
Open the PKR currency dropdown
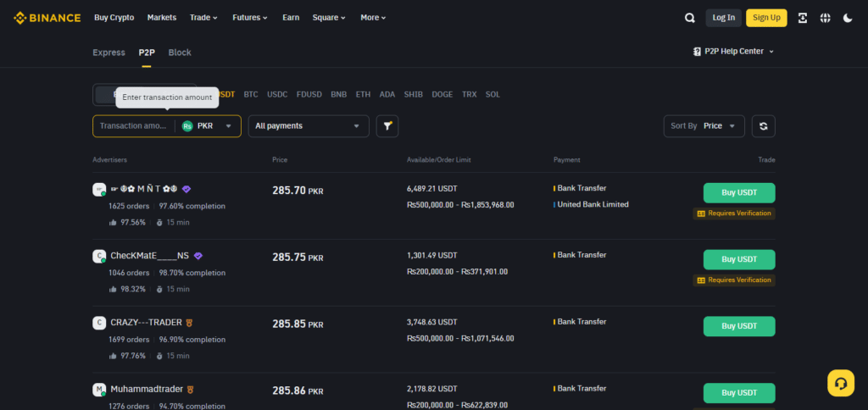click(208, 126)
